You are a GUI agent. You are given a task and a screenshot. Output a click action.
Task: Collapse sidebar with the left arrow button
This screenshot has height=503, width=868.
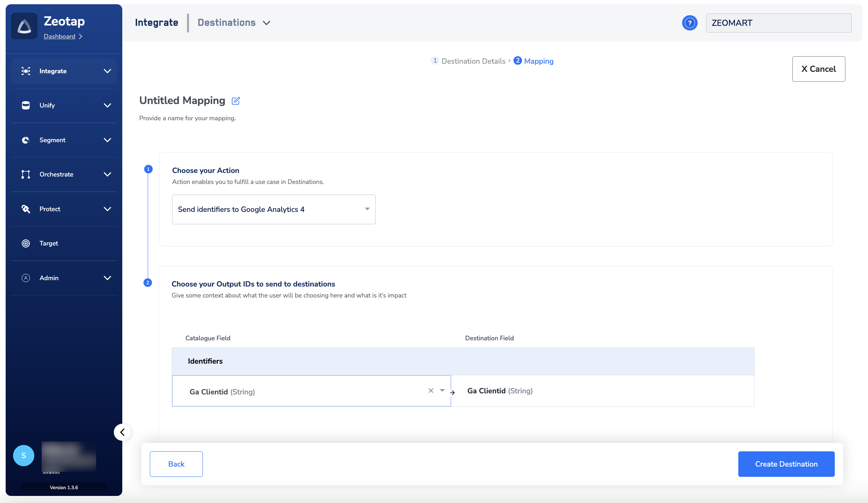point(122,432)
